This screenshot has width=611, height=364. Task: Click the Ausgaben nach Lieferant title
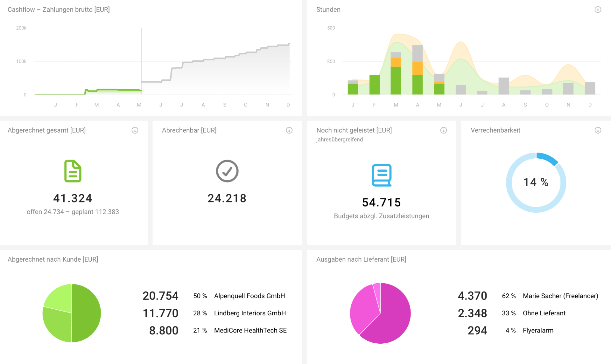pos(361,259)
